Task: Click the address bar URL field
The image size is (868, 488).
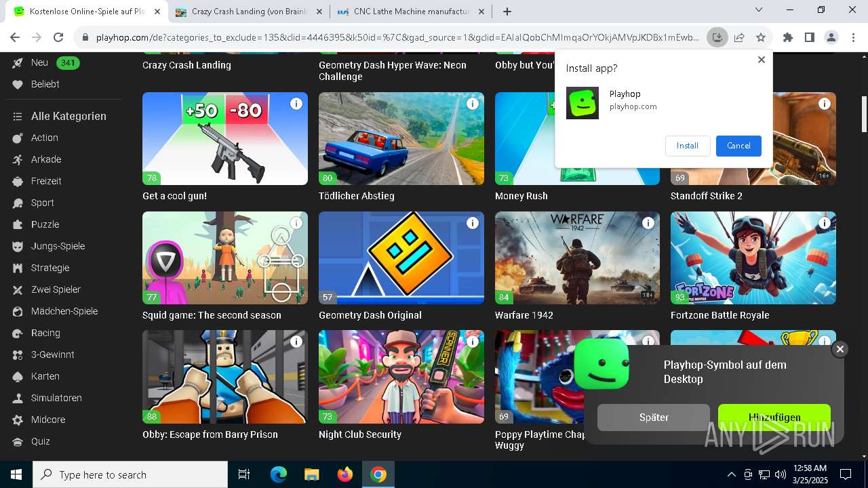Action: (x=397, y=37)
